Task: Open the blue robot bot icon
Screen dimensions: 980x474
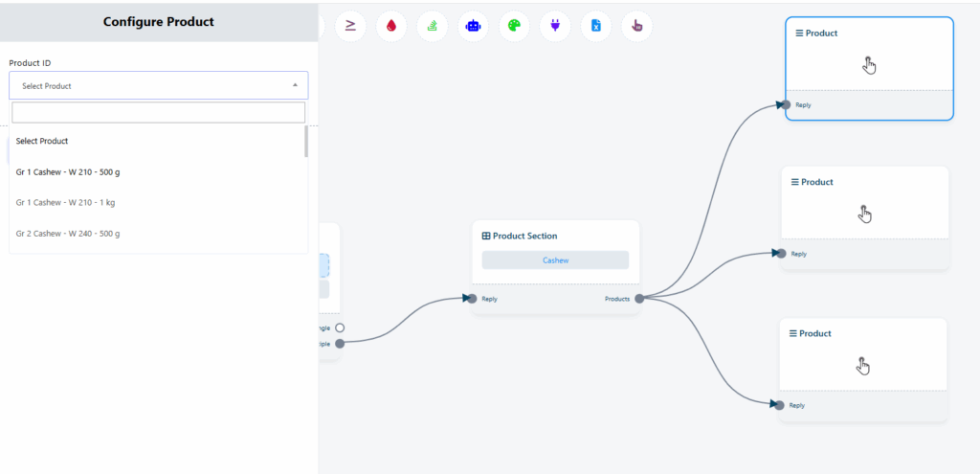Action: (473, 26)
